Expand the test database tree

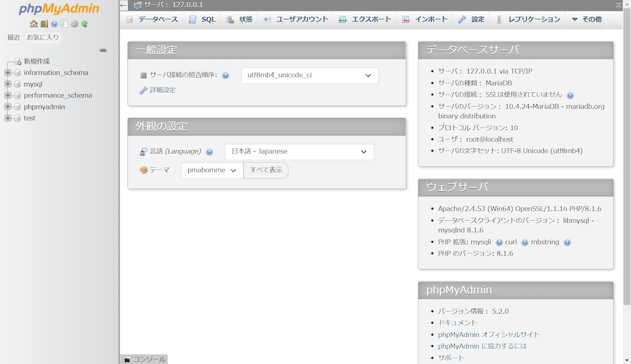coord(8,118)
